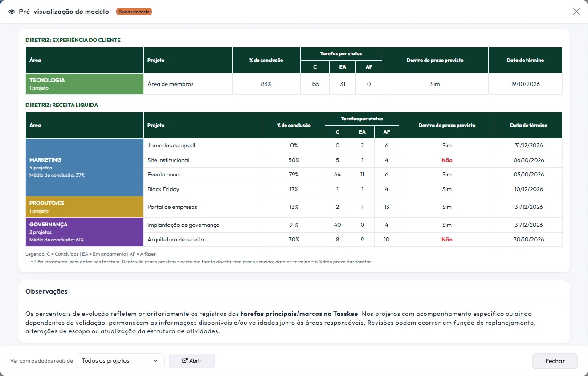Click the 30% value for Arquitetura de receita

[294, 240]
